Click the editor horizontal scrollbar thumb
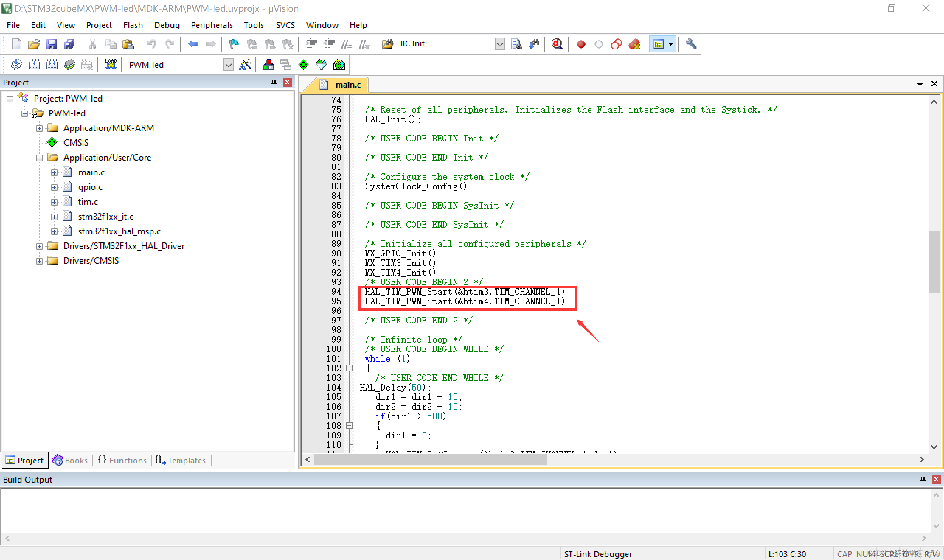The image size is (944, 560). tap(430, 459)
